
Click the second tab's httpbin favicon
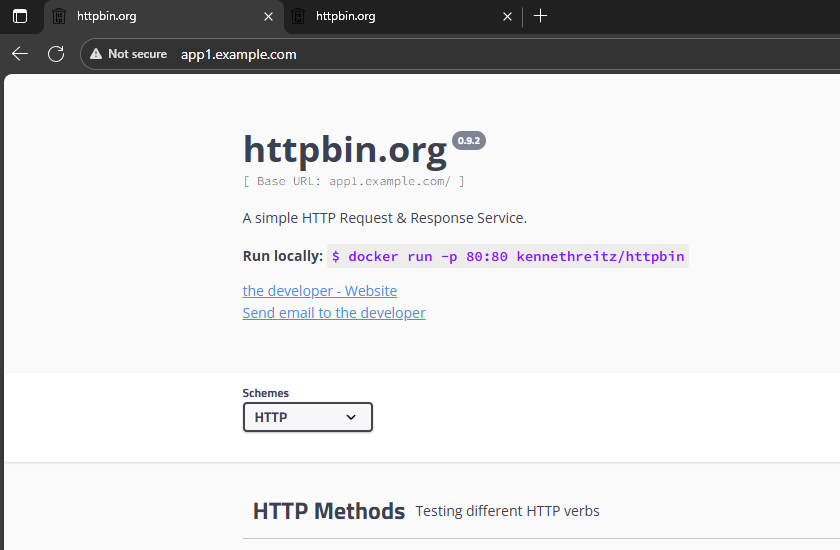coord(298,17)
